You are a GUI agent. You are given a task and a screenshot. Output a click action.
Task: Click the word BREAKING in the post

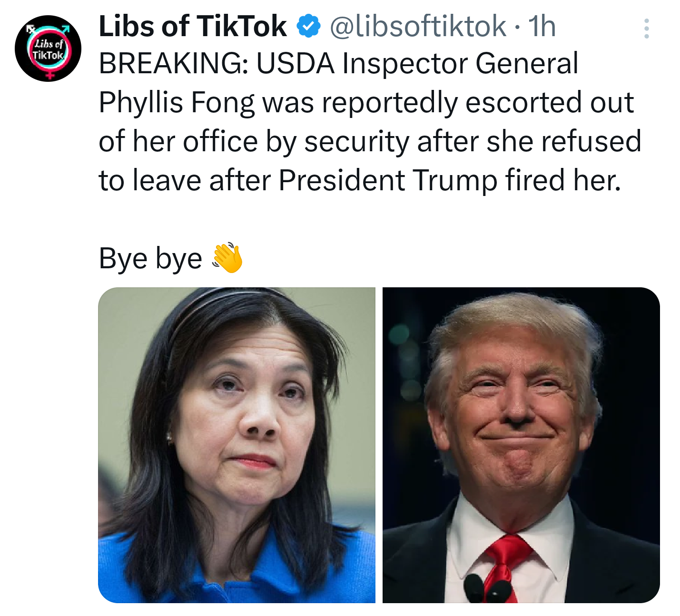(x=173, y=64)
